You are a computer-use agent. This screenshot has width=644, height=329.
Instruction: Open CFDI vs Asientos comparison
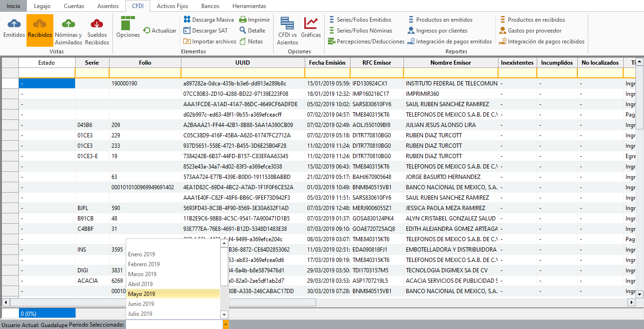coord(287,30)
